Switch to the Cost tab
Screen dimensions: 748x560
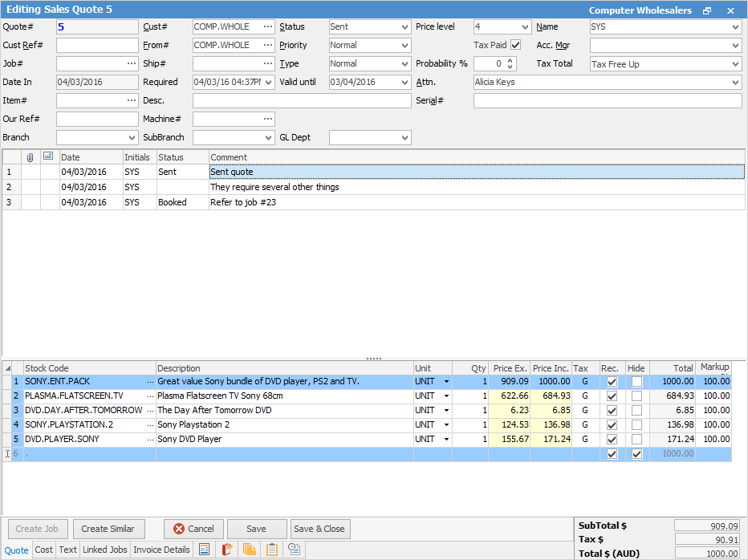[44, 550]
